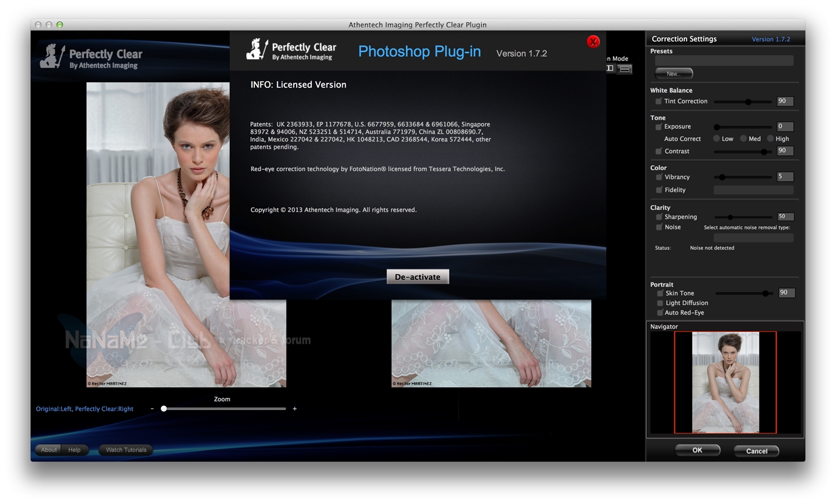This screenshot has height=504, width=836.
Task: Toggle the Auto Red-Eye checkbox
Action: point(660,312)
